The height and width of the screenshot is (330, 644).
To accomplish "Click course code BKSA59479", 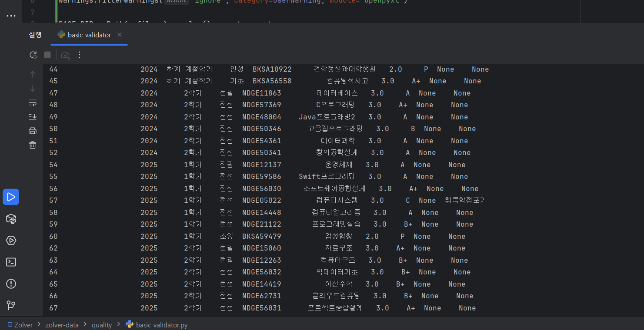I will tap(262, 237).
